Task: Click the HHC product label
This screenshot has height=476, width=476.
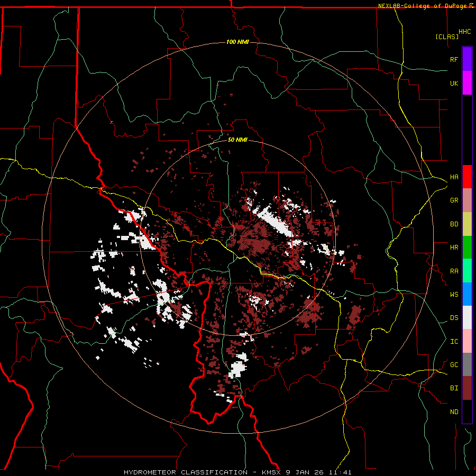Action: coord(464,32)
